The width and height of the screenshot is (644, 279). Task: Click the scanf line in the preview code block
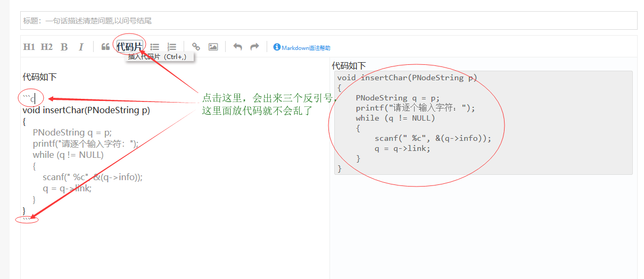pos(433,138)
